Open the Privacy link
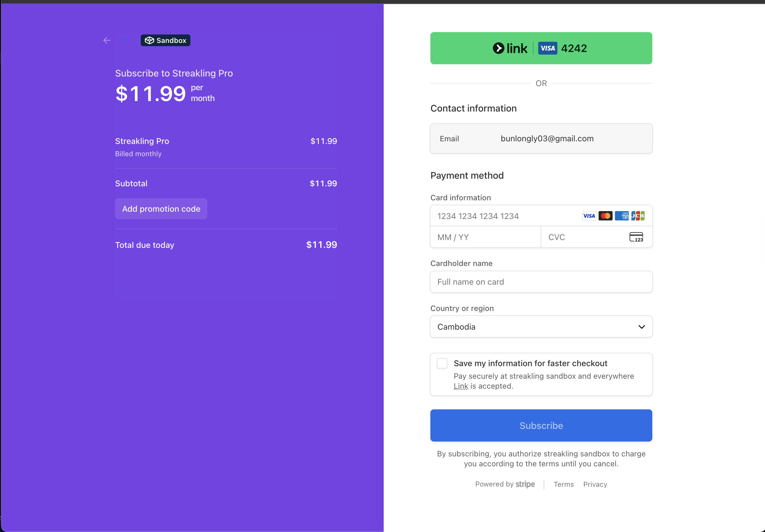Viewport: 765px width, 532px height. [x=595, y=484]
